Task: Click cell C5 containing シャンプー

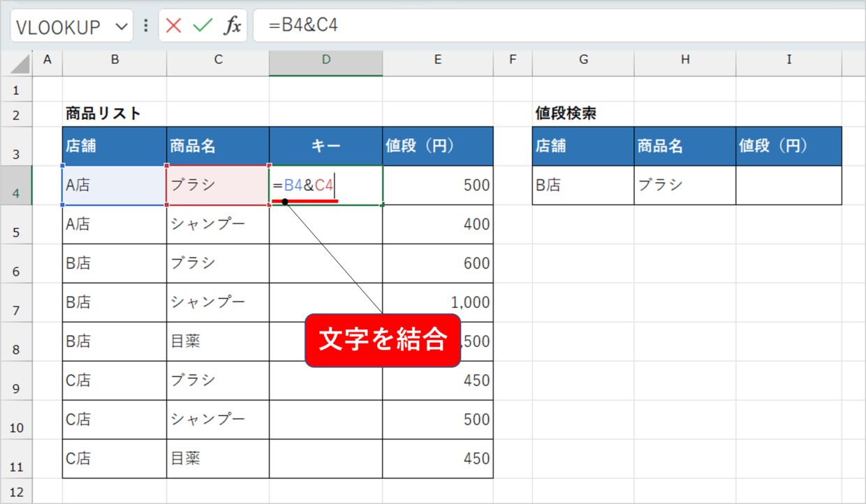Action: click(218, 224)
